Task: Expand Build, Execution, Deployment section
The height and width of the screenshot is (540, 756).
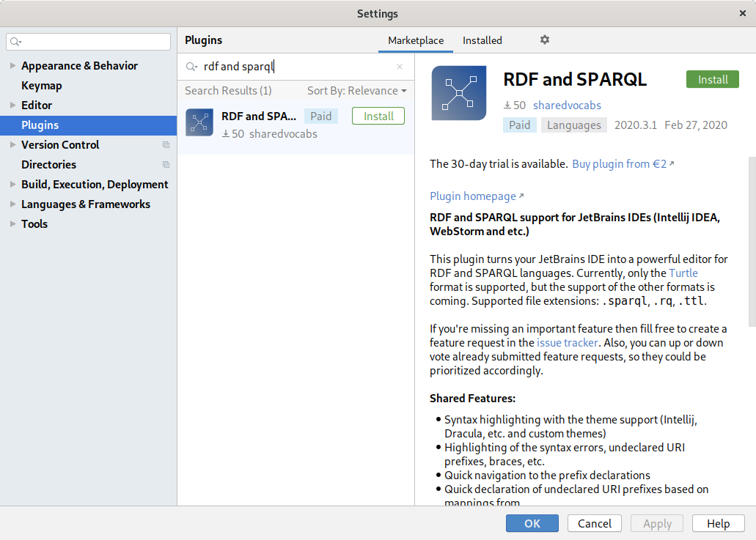Action: 12,184
